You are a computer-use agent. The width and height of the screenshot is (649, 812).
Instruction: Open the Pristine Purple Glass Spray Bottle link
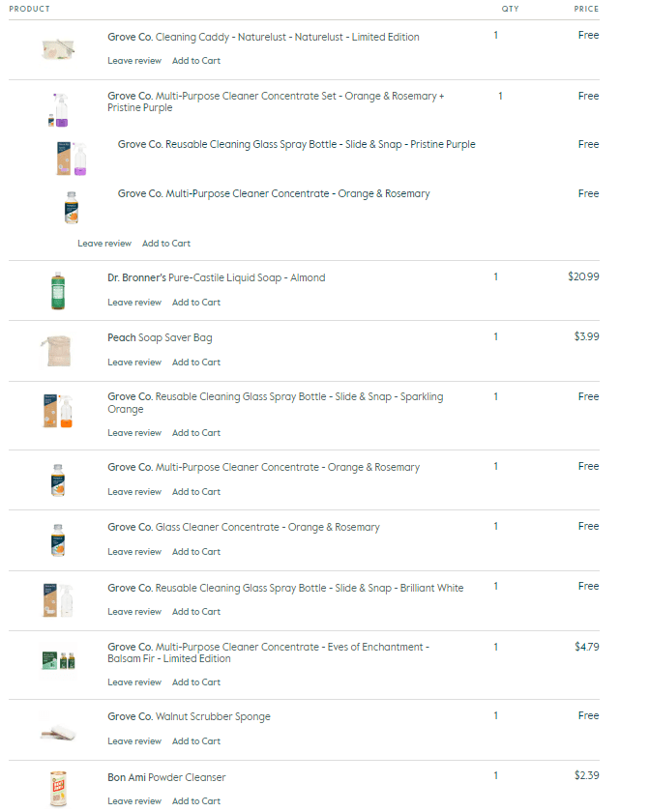[296, 144]
